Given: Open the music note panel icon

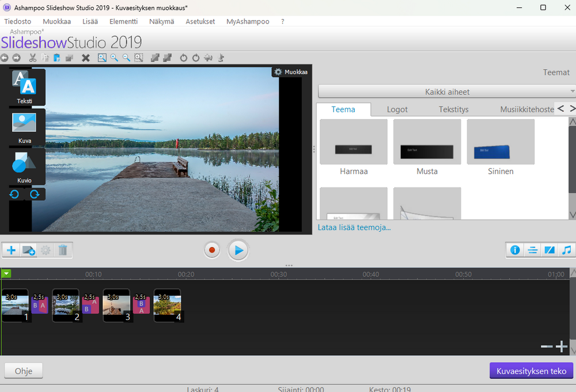Looking at the screenshot, I should tap(567, 250).
